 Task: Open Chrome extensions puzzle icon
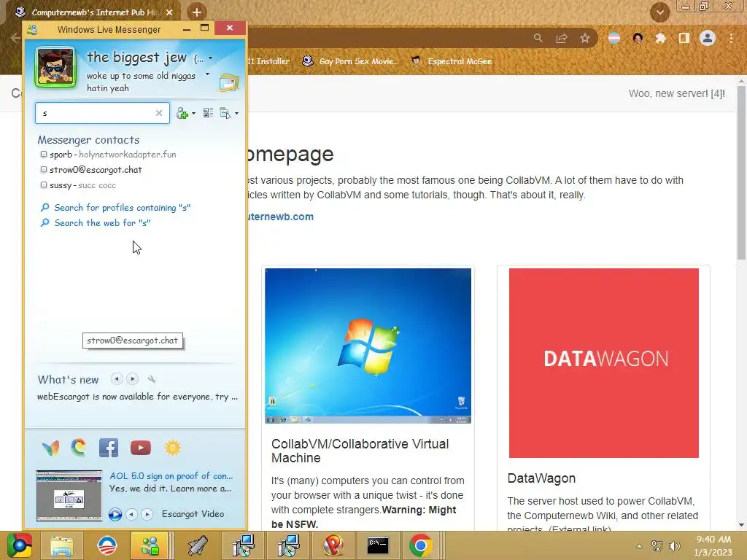(x=660, y=38)
